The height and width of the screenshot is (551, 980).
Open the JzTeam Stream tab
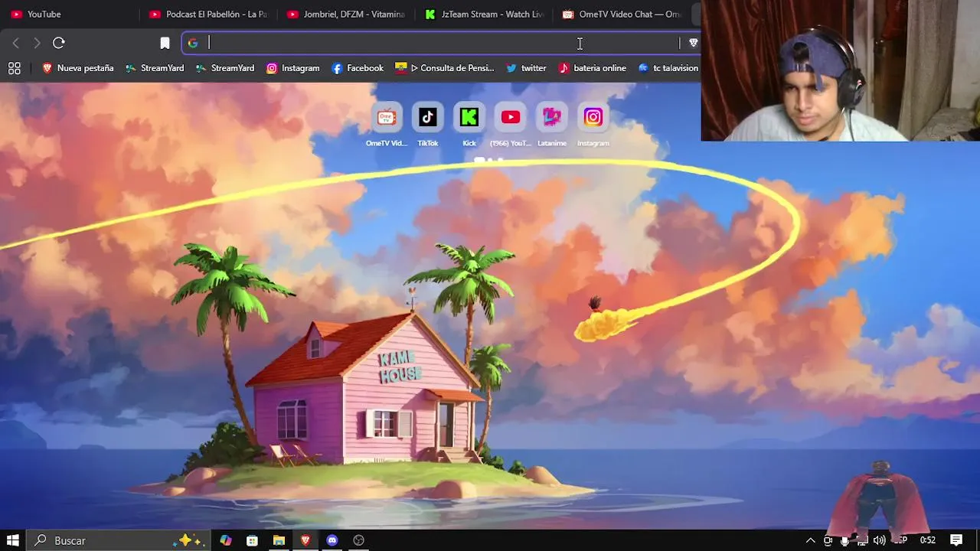[484, 14]
